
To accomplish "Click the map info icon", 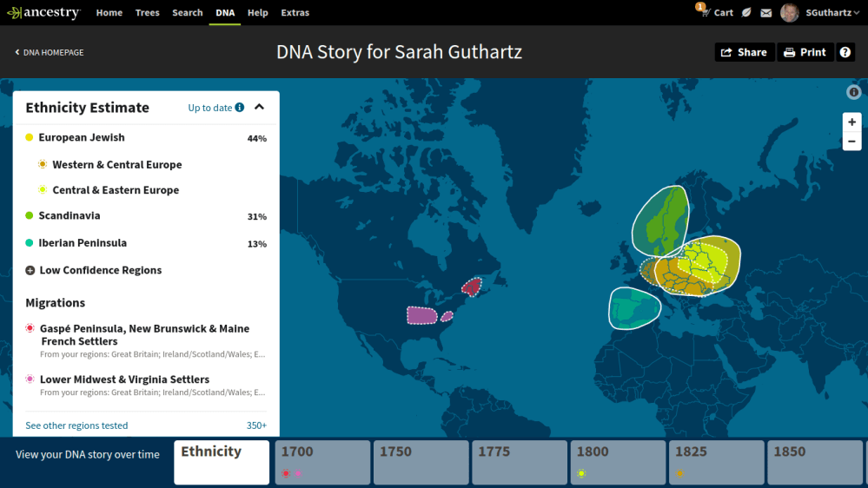I will (853, 92).
